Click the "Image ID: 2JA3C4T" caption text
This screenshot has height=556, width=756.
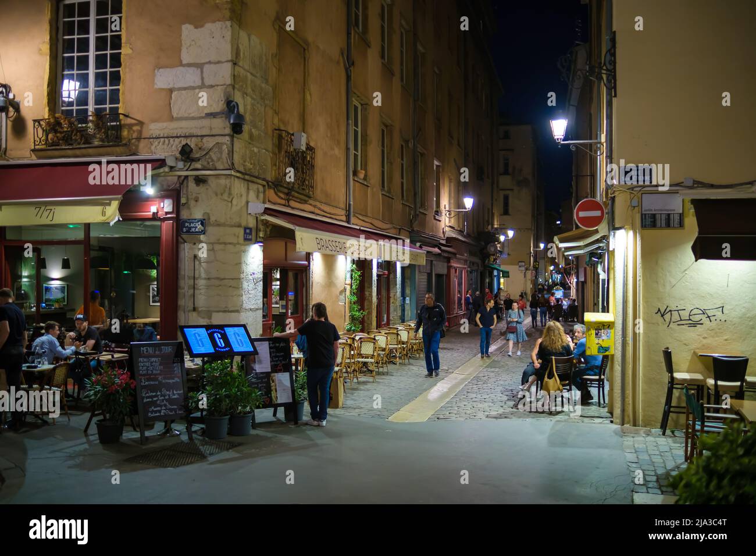[690, 523]
